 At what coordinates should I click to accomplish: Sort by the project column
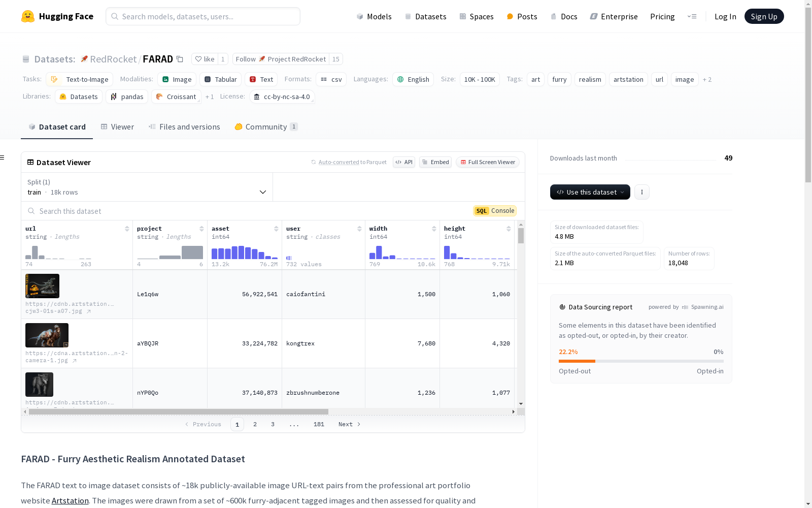click(x=201, y=229)
